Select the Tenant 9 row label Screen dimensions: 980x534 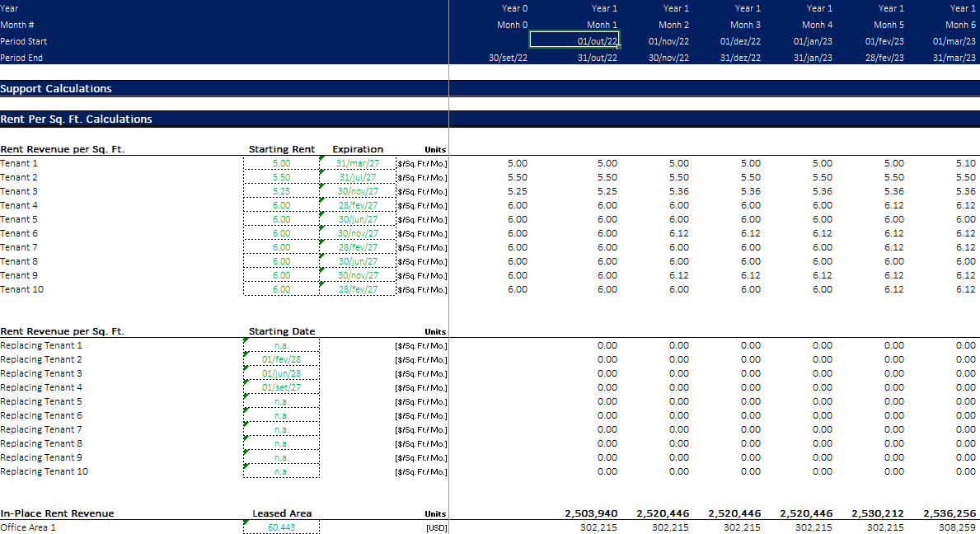[19, 274]
